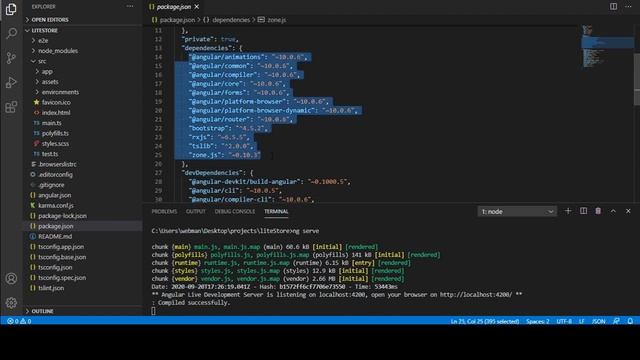The image size is (640, 360).
Task: Open notifications bell in status bar
Action: [x=630, y=321]
